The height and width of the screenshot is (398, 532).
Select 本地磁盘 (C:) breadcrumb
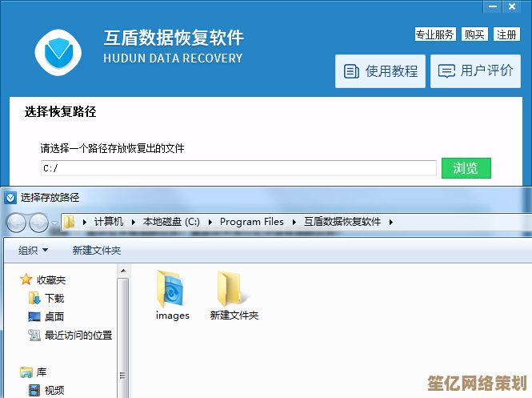[x=171, y=222]
